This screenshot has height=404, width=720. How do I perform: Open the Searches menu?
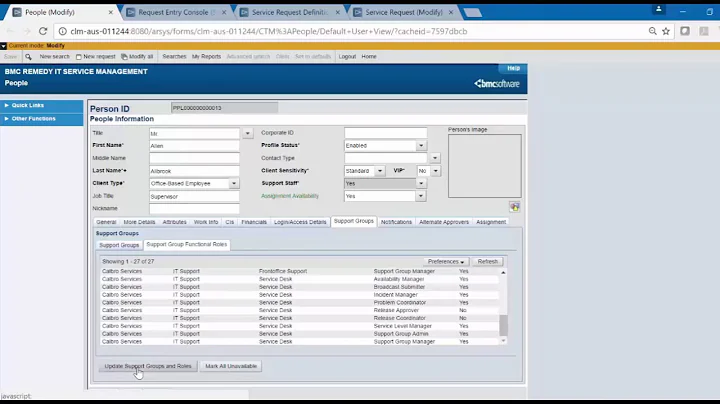point(174,56)
